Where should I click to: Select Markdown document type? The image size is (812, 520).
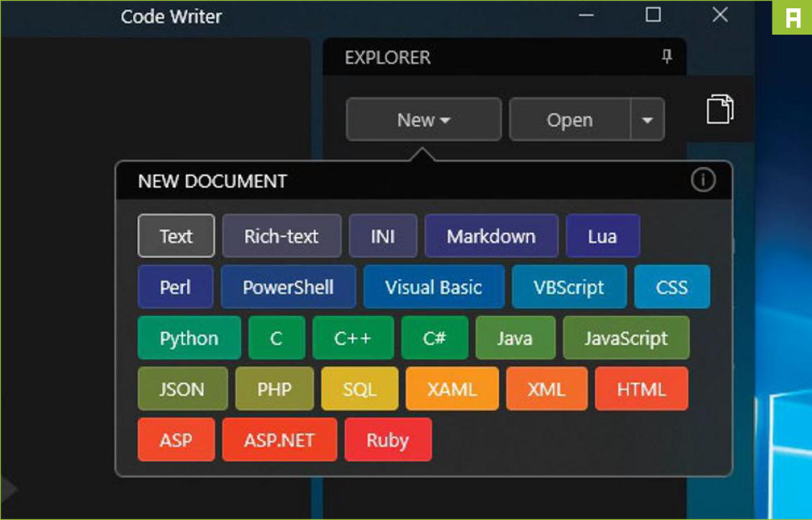click(491, 236)
